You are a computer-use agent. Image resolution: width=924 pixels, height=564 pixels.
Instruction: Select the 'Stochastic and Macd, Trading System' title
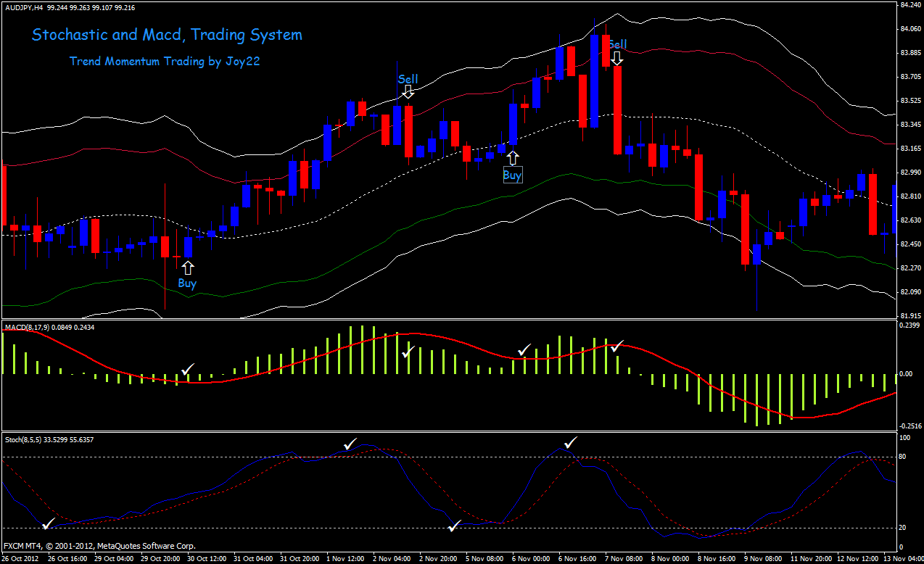click(x=168, y=35)
